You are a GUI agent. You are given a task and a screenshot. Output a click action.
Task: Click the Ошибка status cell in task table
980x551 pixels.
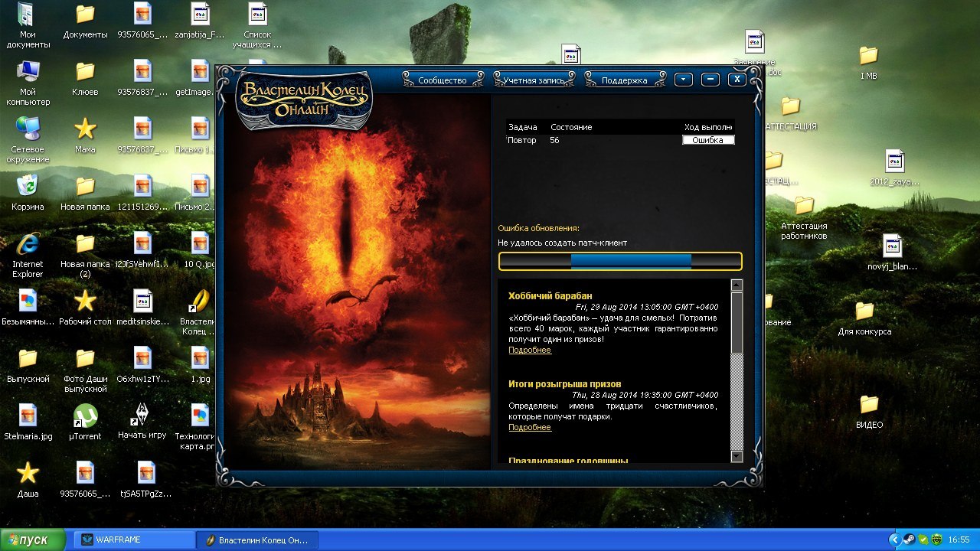pyautogui.click(x=708, y=140)
